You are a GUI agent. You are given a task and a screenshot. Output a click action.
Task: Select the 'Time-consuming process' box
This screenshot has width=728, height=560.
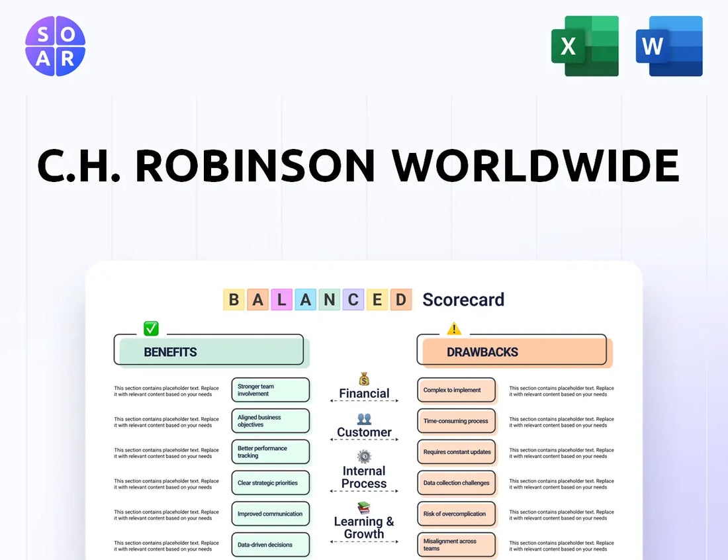[x=457, y=421]
